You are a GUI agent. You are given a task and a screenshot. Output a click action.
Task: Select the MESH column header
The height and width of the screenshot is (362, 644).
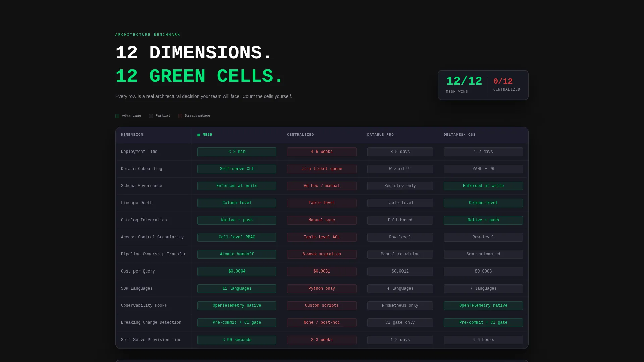pyautogui.click(x=207, y=135)
